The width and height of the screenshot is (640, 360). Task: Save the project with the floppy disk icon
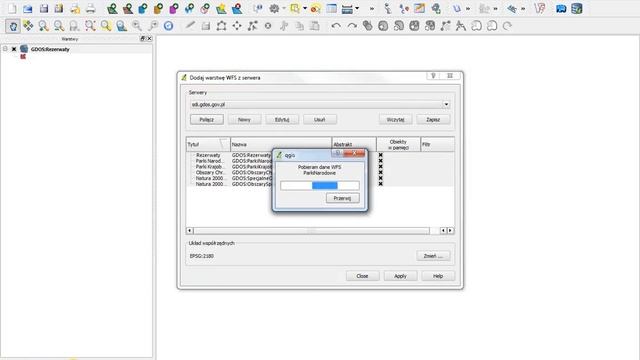point(43,9)
